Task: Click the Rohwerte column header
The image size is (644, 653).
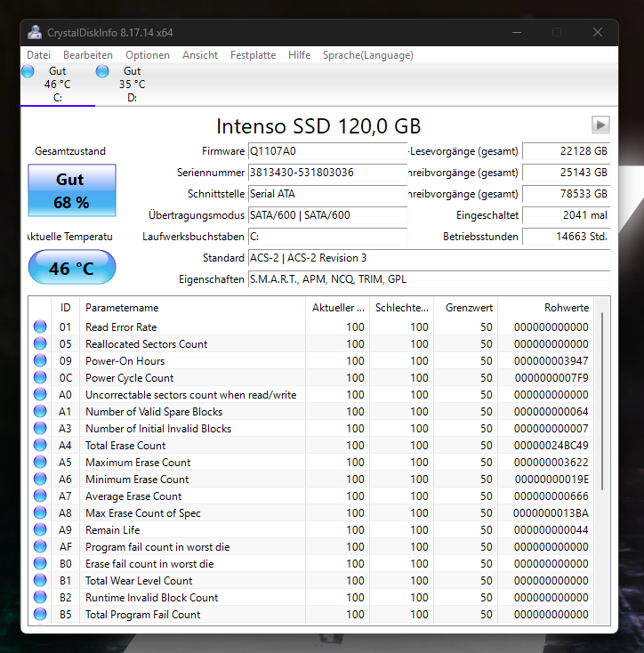Action: click(x=546, y=308)
